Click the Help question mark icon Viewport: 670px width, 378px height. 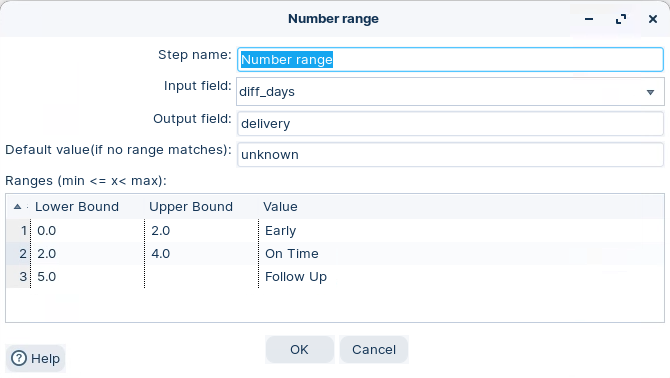pyautogui.click(x=19, y=358)
